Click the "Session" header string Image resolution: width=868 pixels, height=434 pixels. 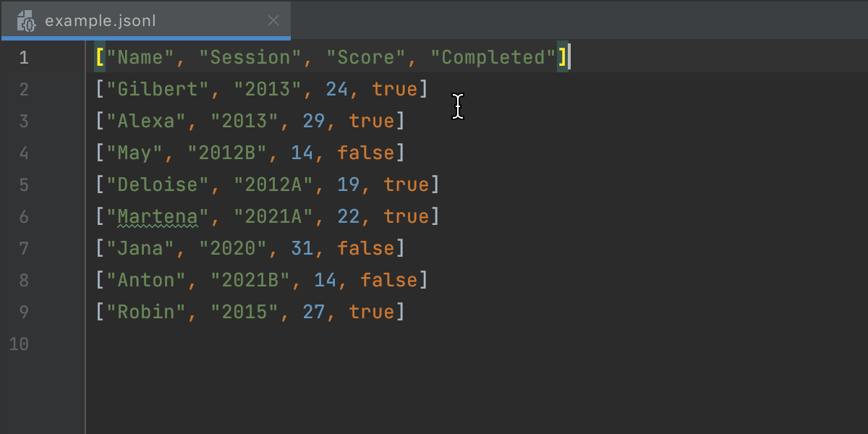tap(256, 57)
